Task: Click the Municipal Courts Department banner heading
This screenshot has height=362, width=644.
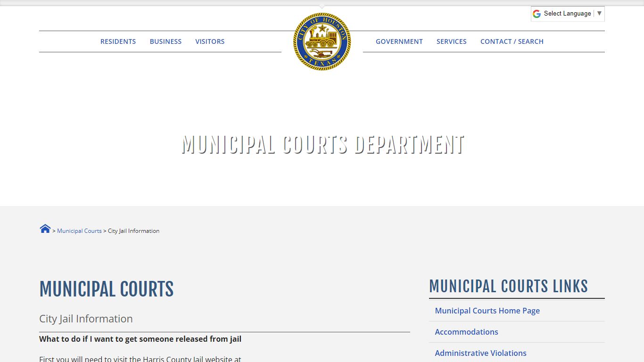Action: (x=322, y=145)
